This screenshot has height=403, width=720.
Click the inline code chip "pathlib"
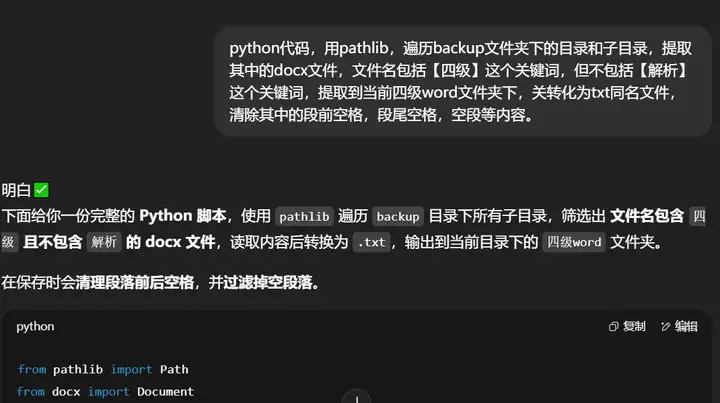(x=304, y=217)
